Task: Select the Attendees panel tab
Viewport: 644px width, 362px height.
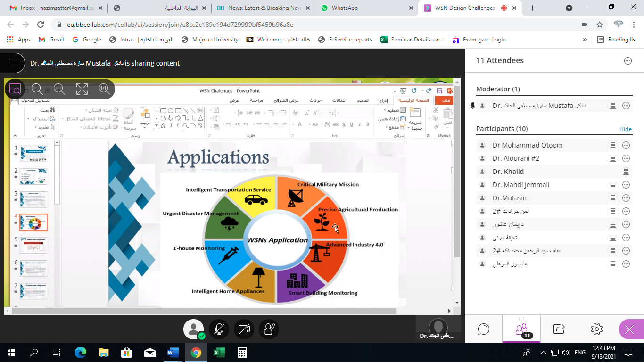Action: coord(521,329)
